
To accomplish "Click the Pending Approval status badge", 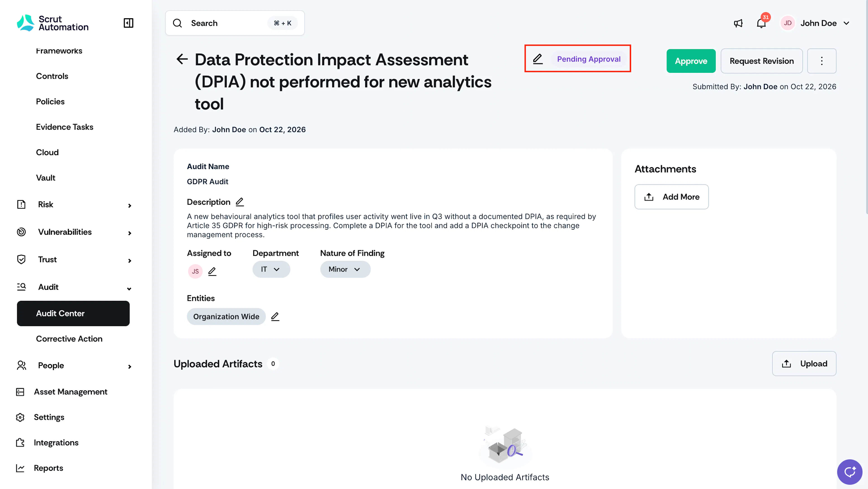I will pyautogui.click(x=589, y=59).
